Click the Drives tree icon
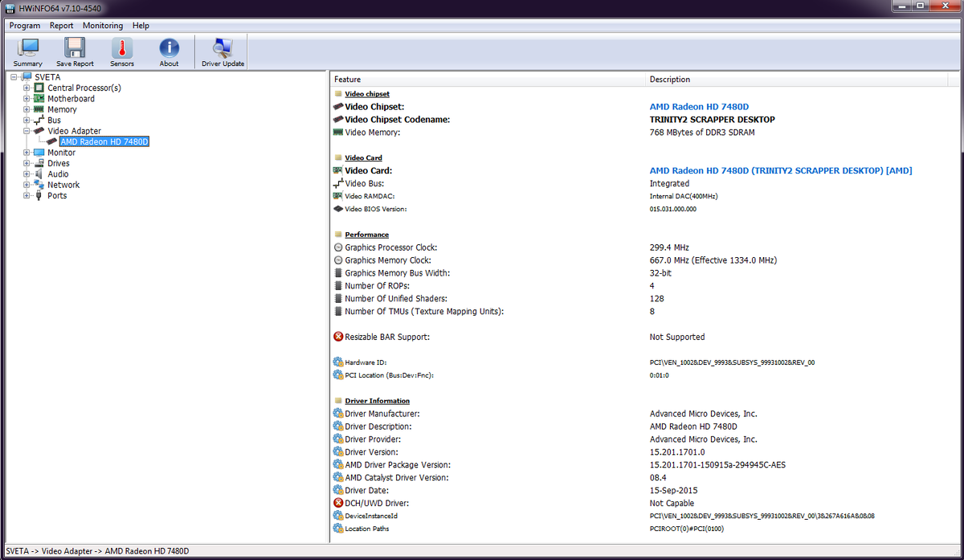The height and width of the screenshot is (560, 964). 39,163
